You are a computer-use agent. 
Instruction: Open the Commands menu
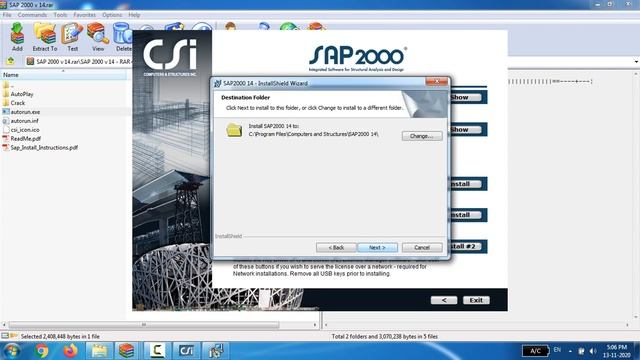pos(32,15)
